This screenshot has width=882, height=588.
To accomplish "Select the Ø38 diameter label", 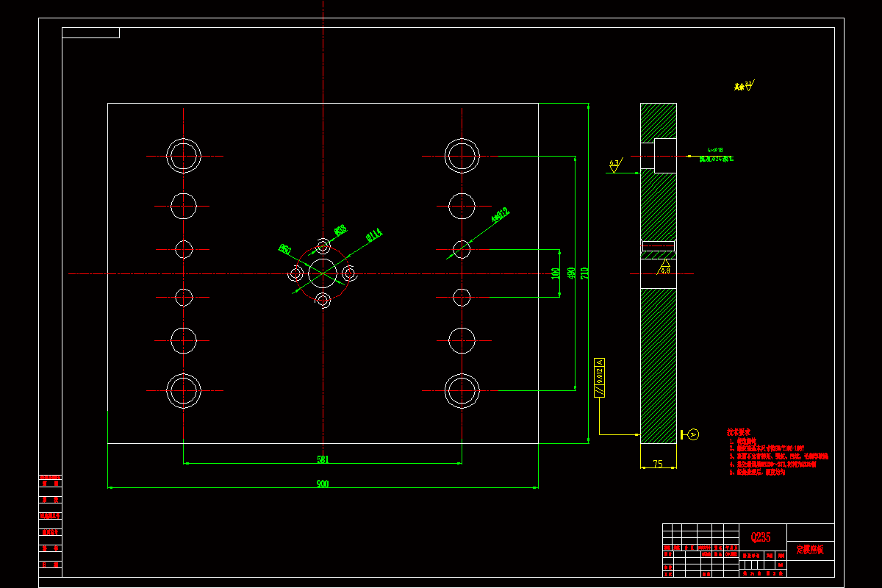I will click(340, 231).
